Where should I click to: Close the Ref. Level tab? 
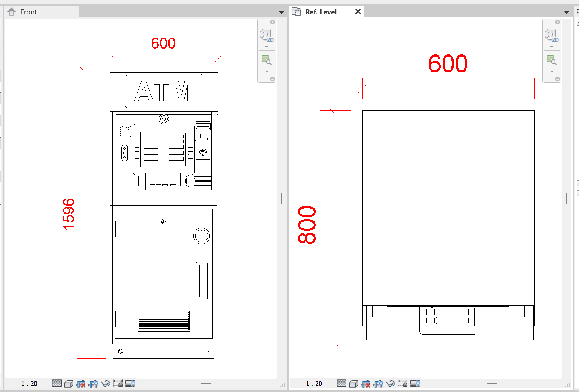(358, 11)
